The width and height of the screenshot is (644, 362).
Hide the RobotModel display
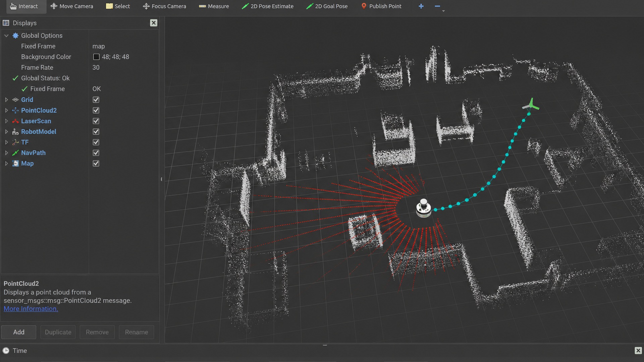point(96,132)
